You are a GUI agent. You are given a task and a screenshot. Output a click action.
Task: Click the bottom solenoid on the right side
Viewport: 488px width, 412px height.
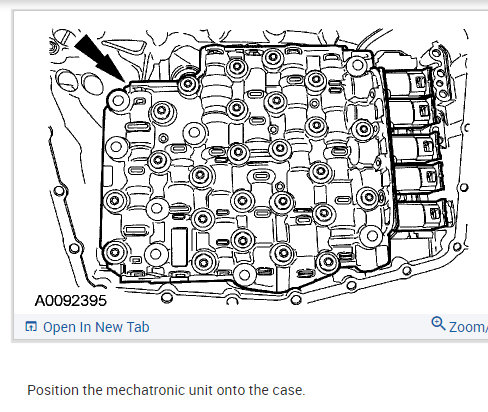coord(423,215)
